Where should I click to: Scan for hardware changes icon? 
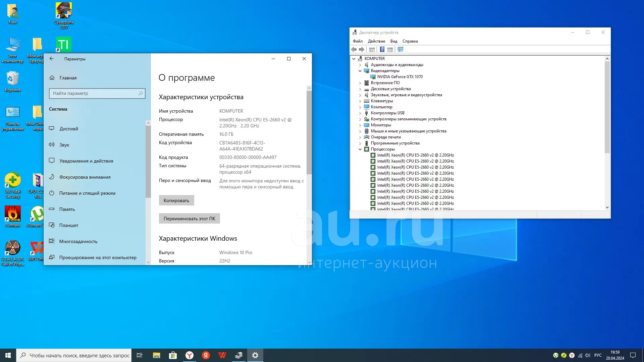tap(400, 50)
